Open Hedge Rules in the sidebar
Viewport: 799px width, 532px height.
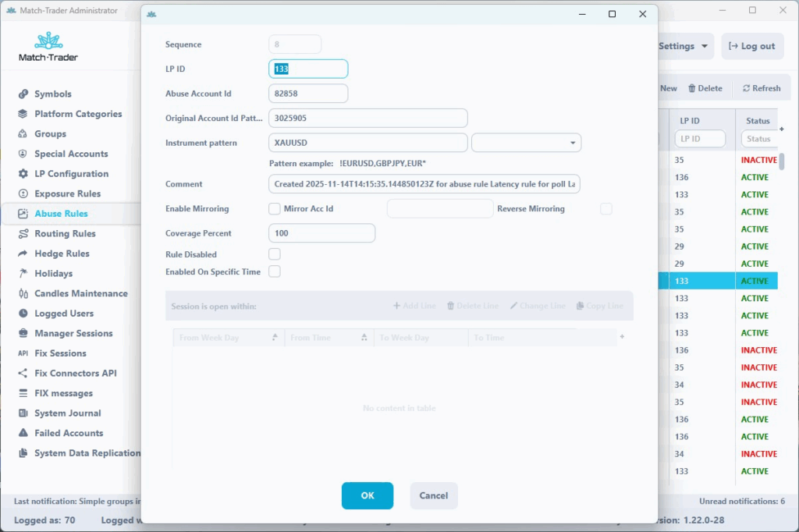coord(62,254)
